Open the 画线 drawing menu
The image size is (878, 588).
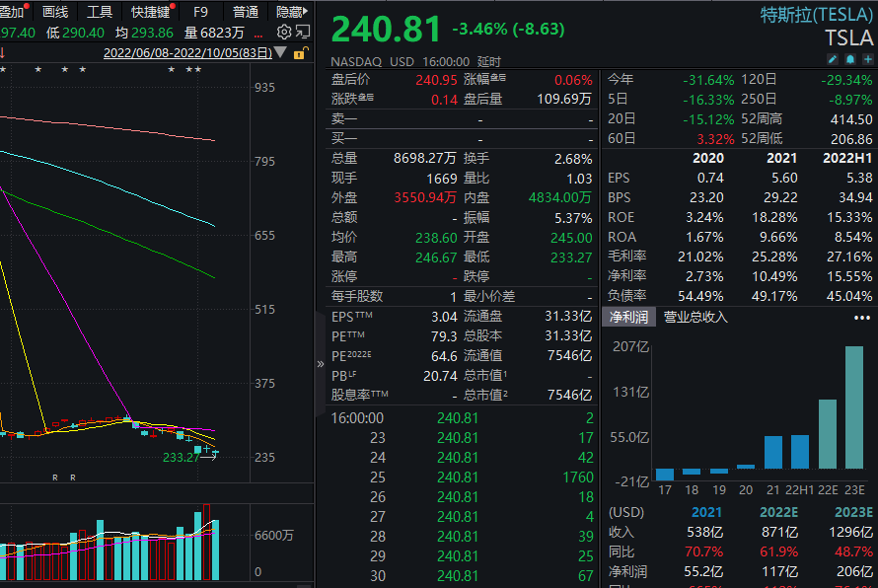[x=55, y=11]
